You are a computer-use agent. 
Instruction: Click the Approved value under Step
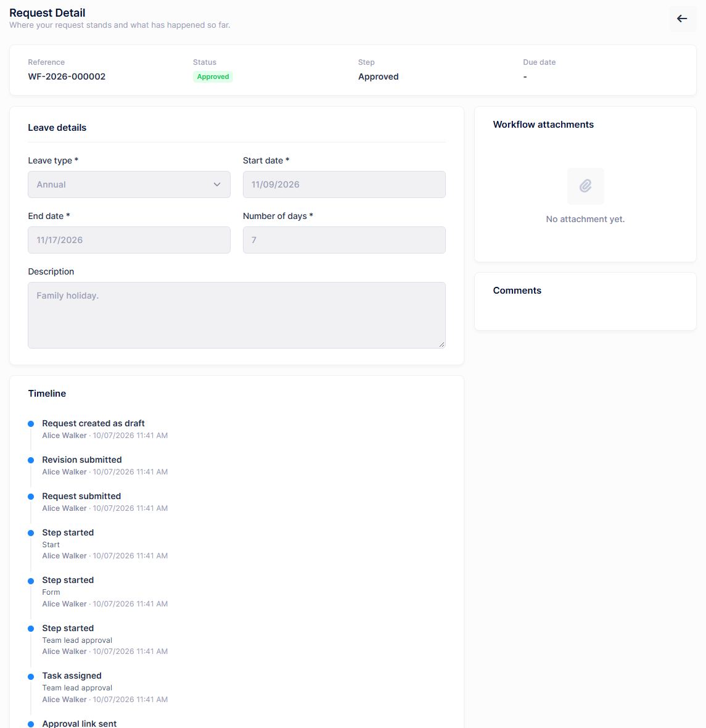[379, 77]
